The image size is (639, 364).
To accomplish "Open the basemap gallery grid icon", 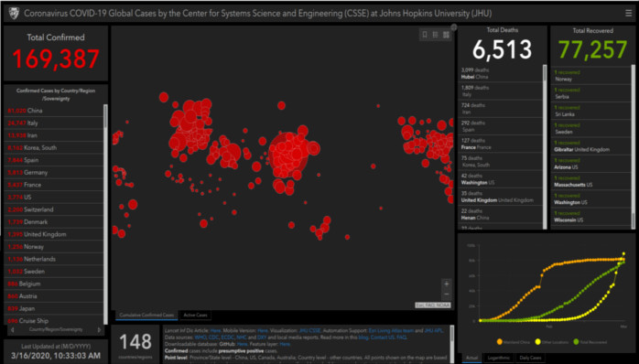I will click(446, 35).
